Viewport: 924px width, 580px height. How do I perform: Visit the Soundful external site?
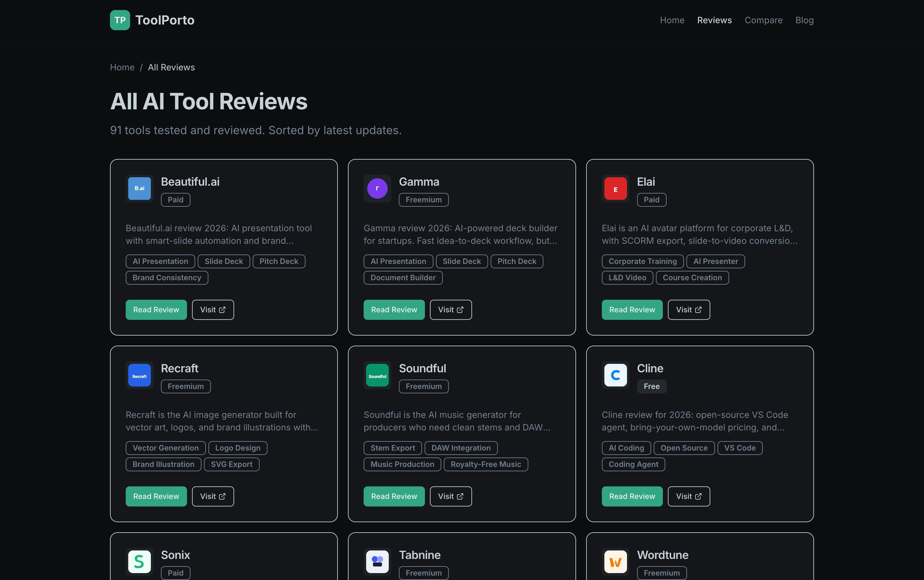(450, 496)
